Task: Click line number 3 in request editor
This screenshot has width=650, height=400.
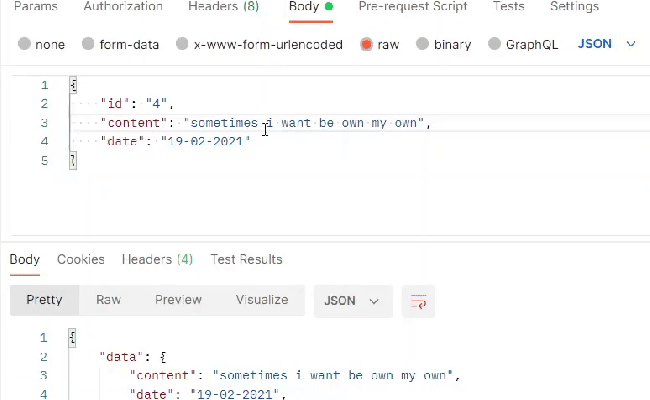Action: (x=44, y=123)
